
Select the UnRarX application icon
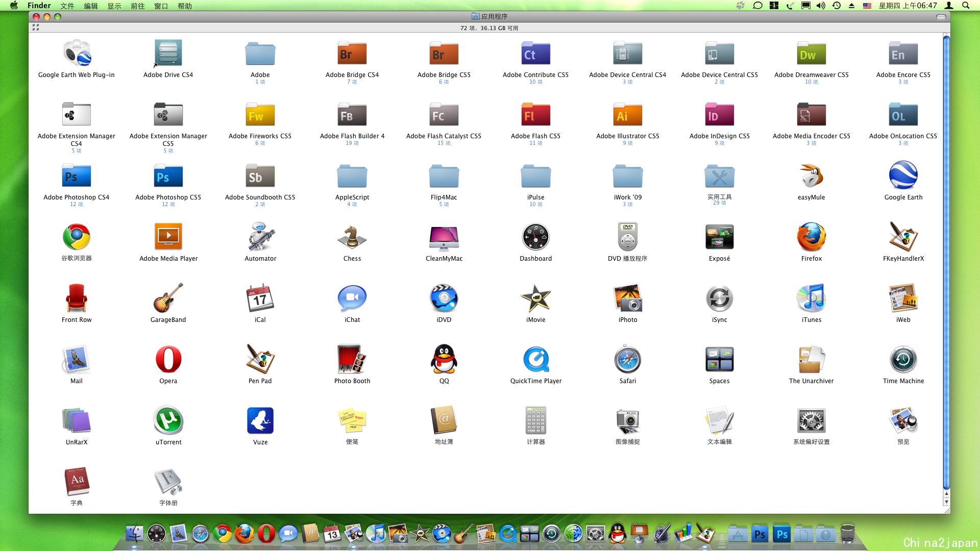77,420
